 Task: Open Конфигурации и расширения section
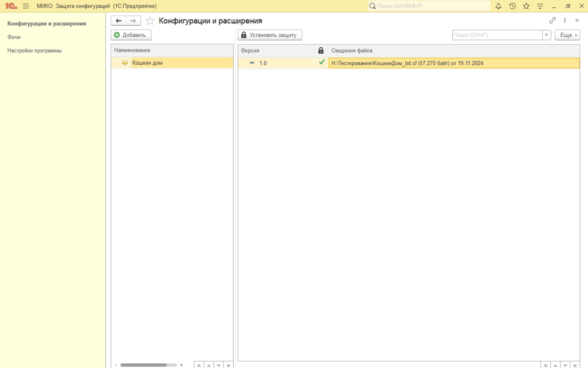(47, 24)
